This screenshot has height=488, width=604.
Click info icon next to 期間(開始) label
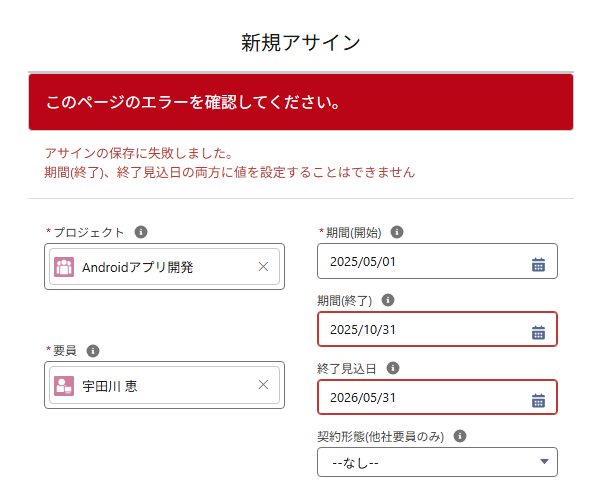pyautogui.click(x=397, y=232)
